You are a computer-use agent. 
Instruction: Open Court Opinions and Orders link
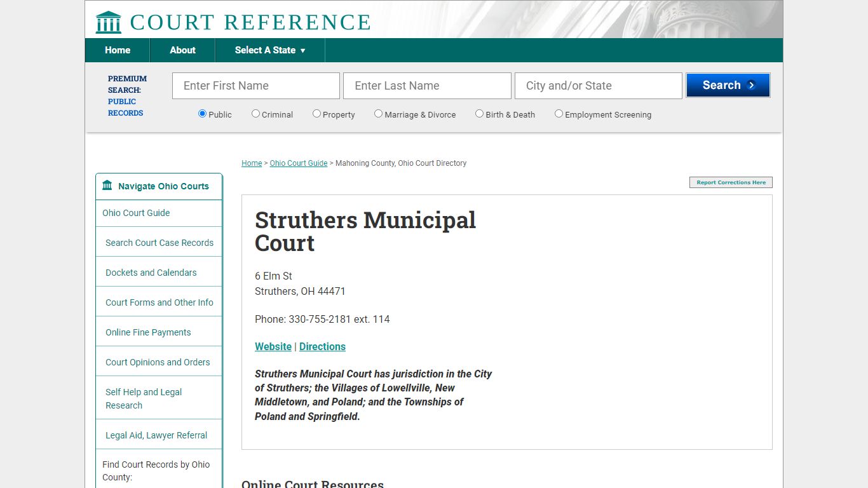point(158,362)
